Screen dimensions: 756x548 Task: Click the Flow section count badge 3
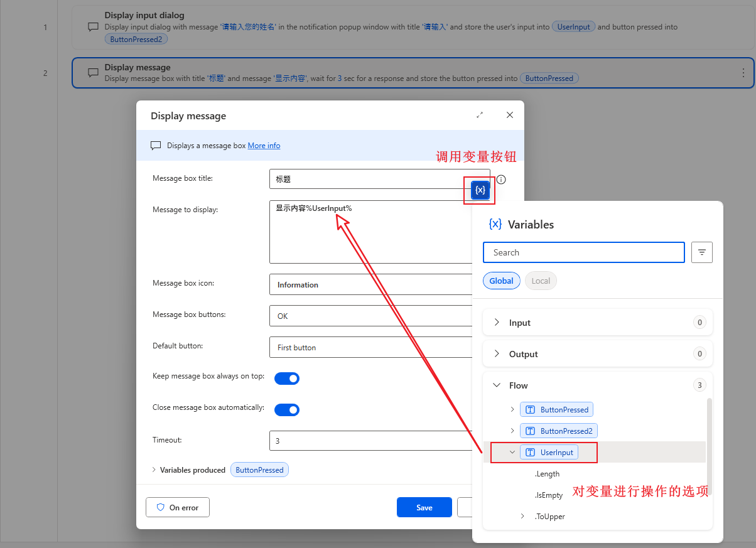pos(699,385)
